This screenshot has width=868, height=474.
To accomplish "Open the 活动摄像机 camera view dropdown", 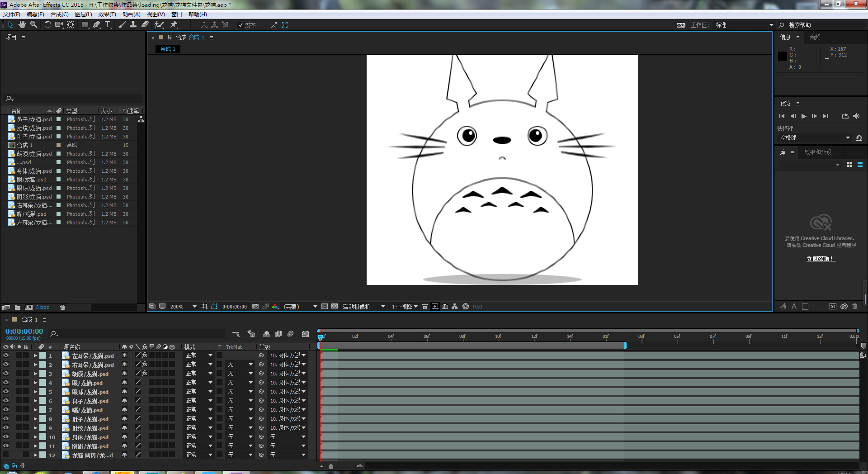I will [363, 307].
